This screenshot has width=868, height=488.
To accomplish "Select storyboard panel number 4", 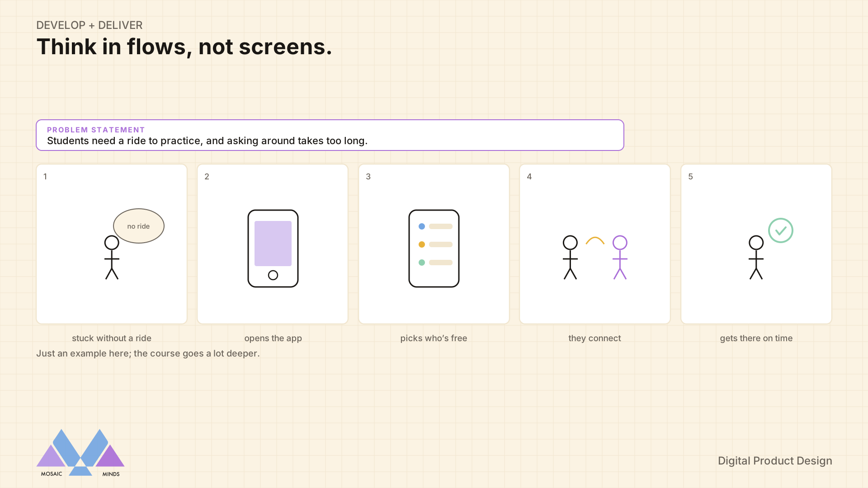I will click(x=595, y=244).
